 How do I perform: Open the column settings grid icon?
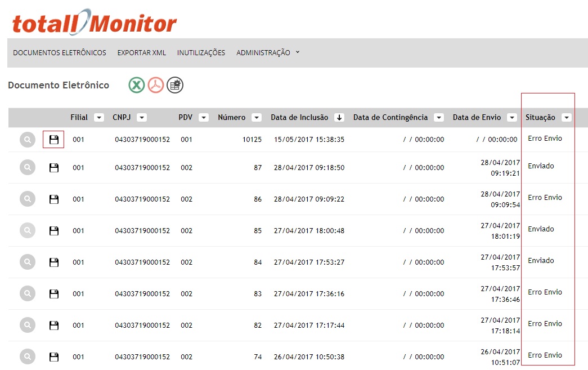coord(175,85)
